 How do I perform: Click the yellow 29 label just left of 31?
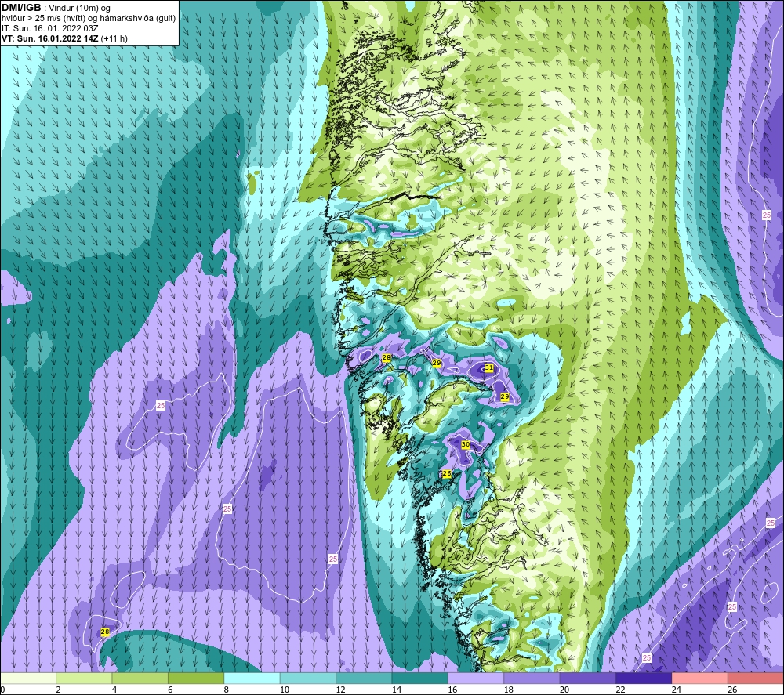(x=437, y=363)
